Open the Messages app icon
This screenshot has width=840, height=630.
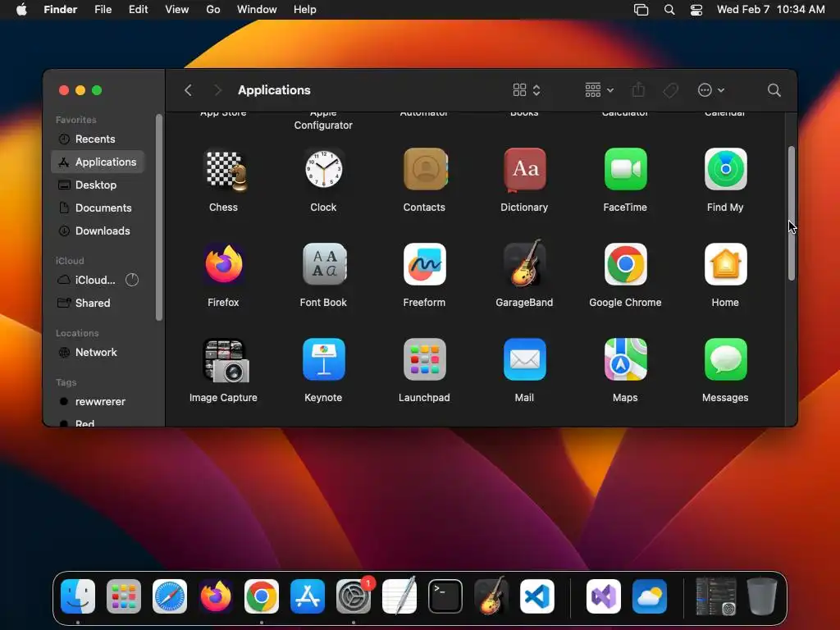pos(725,359)
